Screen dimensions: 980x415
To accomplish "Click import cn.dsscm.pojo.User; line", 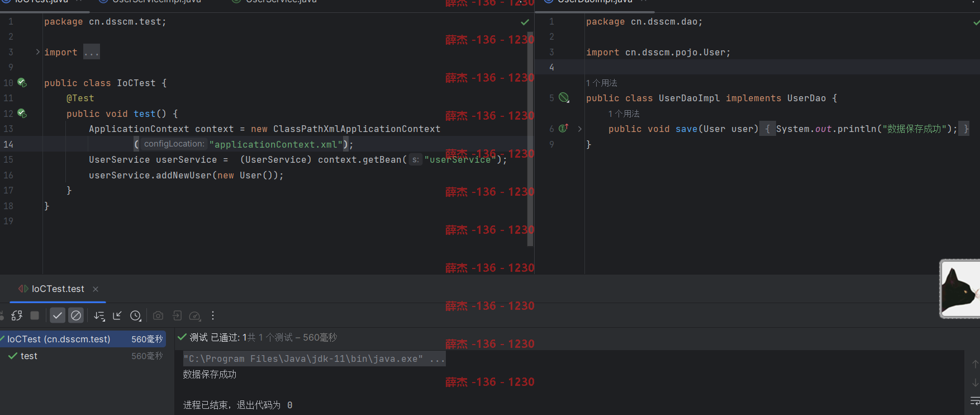I will (x=658, y=52).
